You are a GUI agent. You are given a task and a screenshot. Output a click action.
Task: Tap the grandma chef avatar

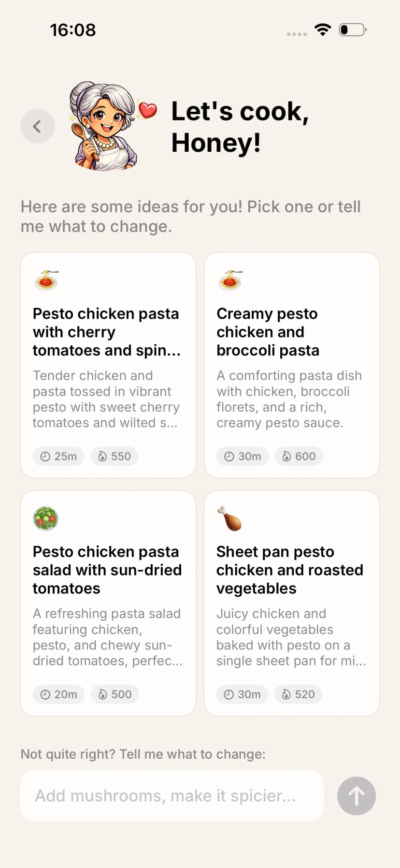pyautogui.click(x=104, y=126)
